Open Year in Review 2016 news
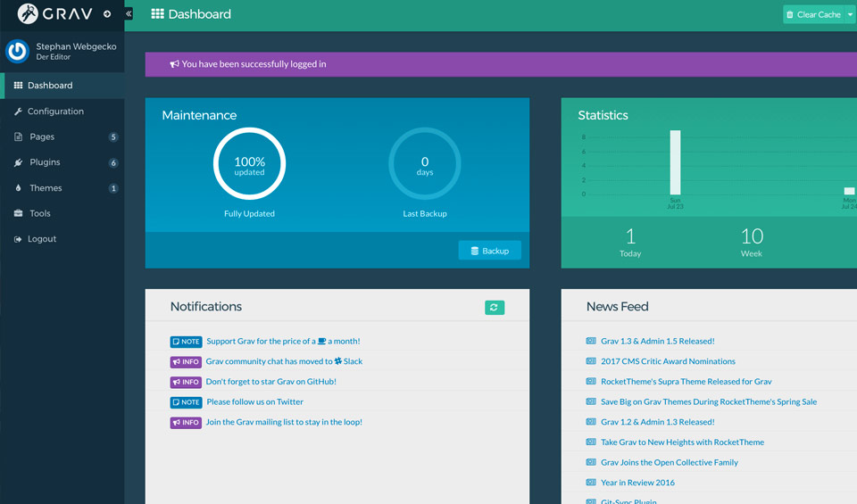 pyautogui.click(x=637, y=483)
